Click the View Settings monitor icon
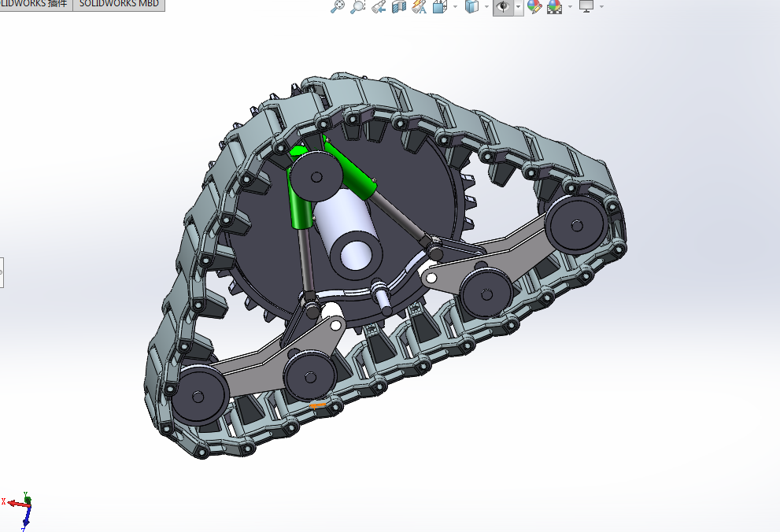780x532 pixels. (586, 6)
